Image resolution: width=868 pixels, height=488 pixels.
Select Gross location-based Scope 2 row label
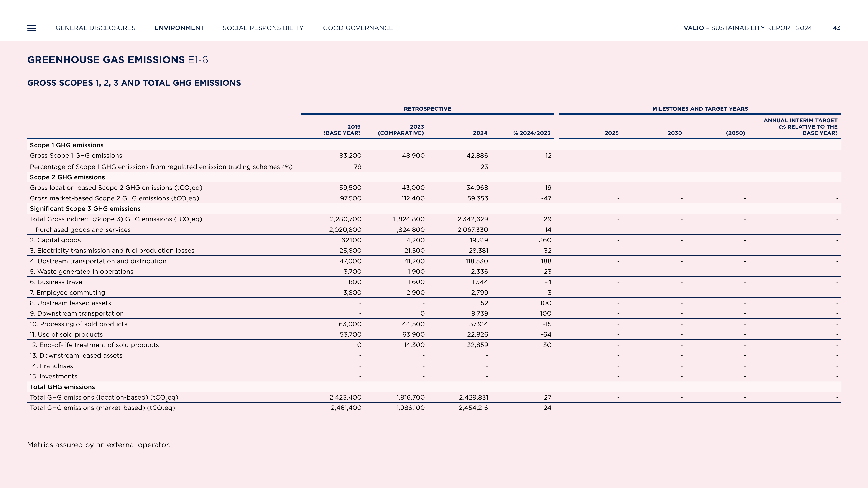pos(116,188)
